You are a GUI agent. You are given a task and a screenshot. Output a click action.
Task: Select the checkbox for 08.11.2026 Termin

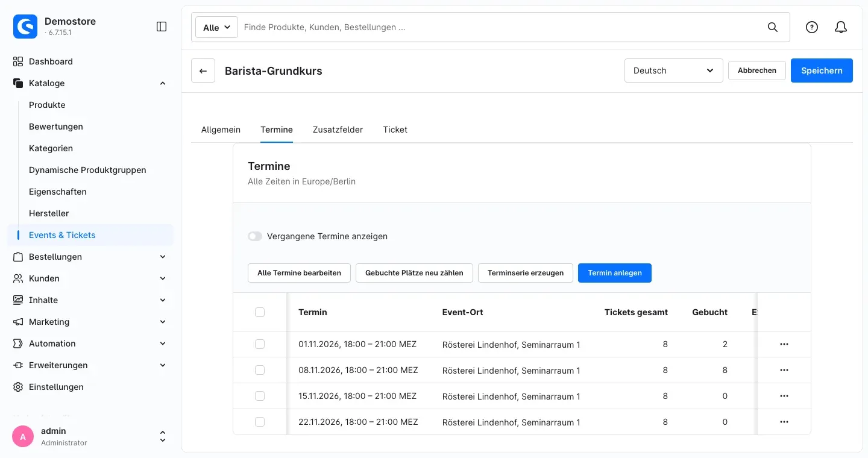point(260,370)
